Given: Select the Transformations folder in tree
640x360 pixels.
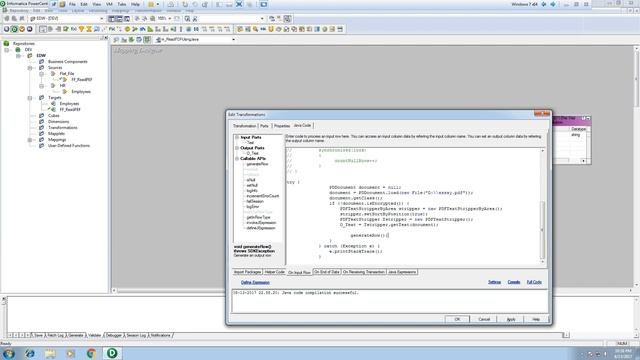Looking at the screenshot, I should pyautogui.click(x=62, y=128).
